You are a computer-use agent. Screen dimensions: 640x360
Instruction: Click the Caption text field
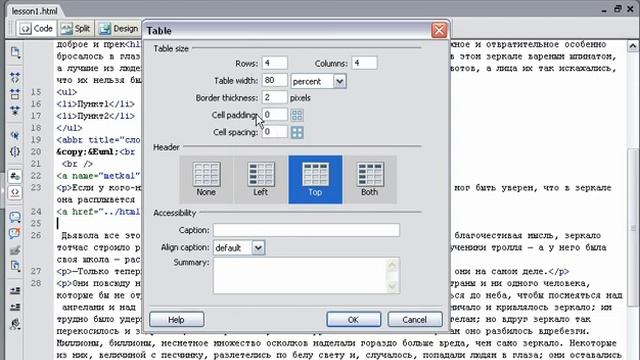[x=306, y=230]
